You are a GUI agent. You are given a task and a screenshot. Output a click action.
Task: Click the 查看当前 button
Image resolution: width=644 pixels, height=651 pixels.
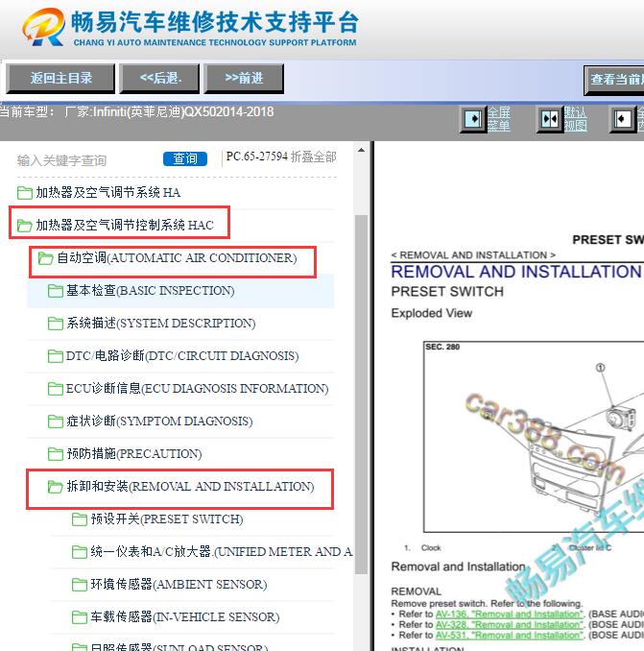tap(614, 80)
